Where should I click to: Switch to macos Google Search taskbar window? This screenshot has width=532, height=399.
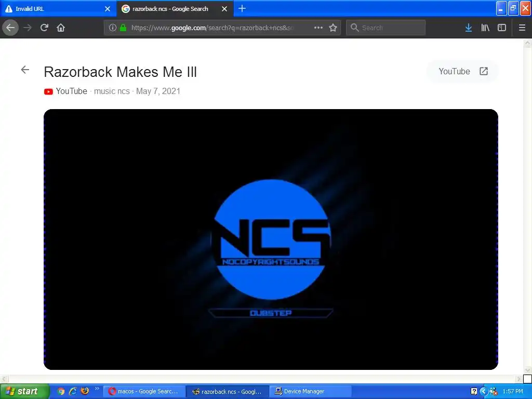point(144,391)
